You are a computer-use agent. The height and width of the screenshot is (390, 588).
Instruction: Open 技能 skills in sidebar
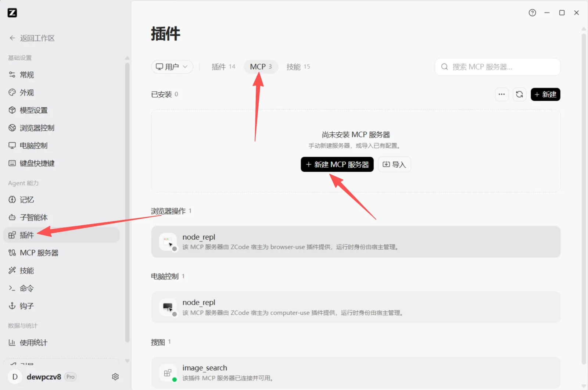pyautogui.click(x=61, y=271)
